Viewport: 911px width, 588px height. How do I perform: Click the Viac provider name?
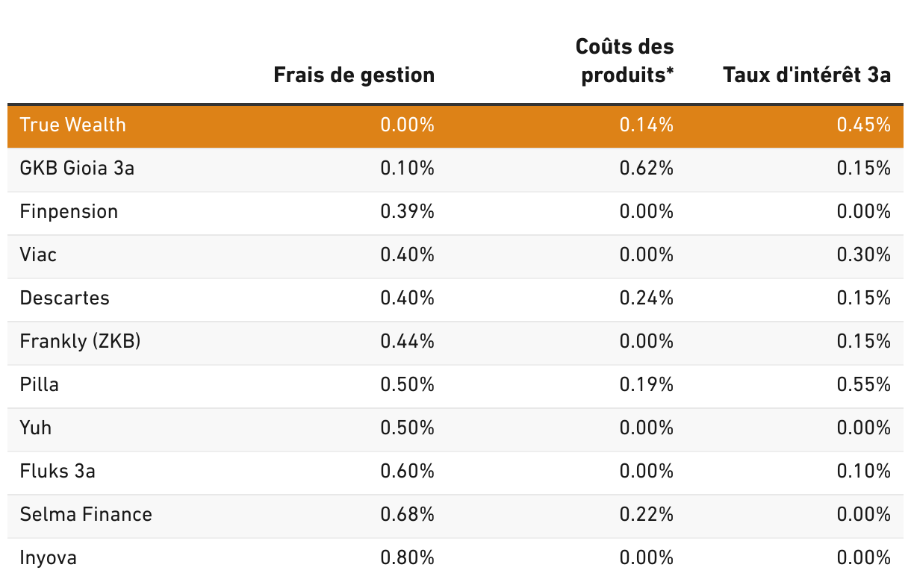(38, 254)
